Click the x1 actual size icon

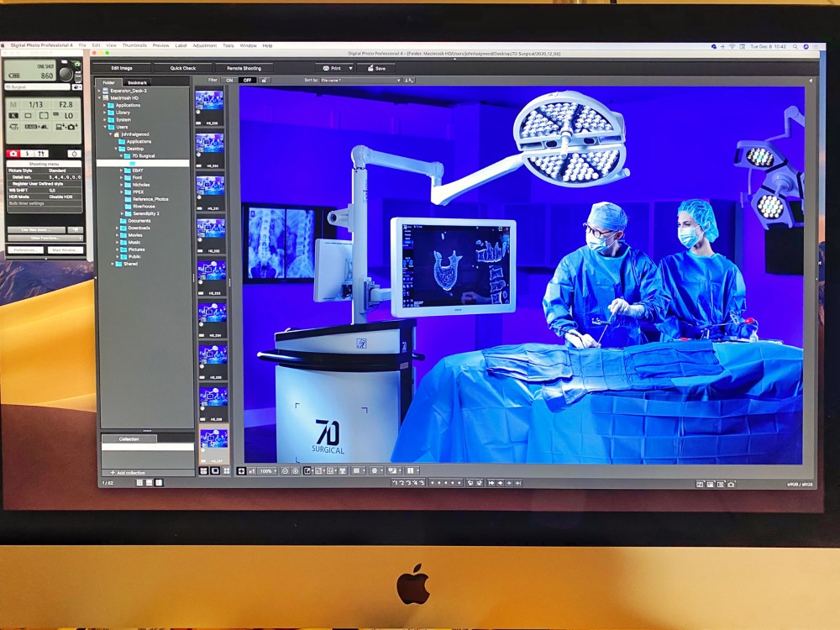(251, 471)
